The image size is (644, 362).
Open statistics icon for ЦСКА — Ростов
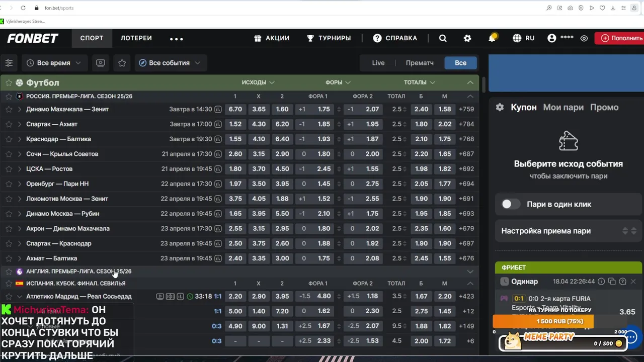218,169
